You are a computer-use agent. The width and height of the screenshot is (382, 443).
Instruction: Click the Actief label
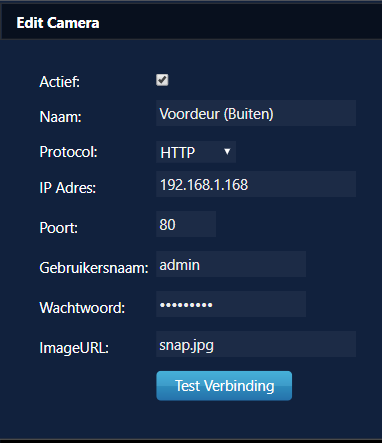(60, 82)
